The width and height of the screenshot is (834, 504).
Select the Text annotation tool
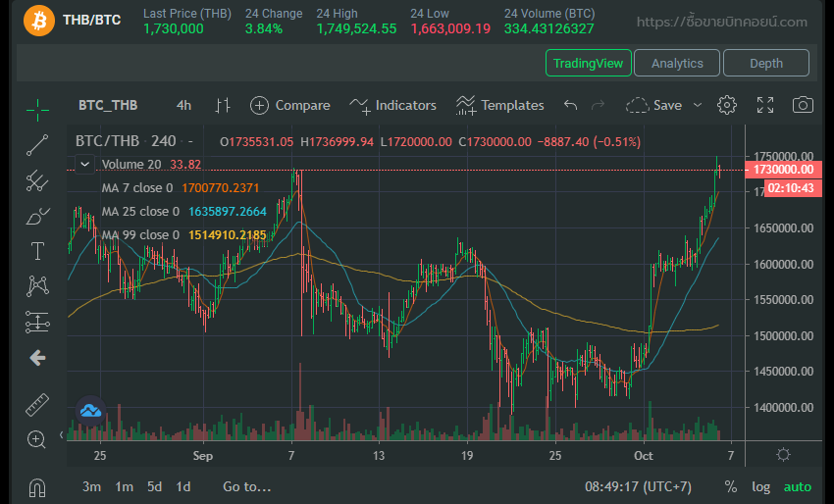[37, 251]
